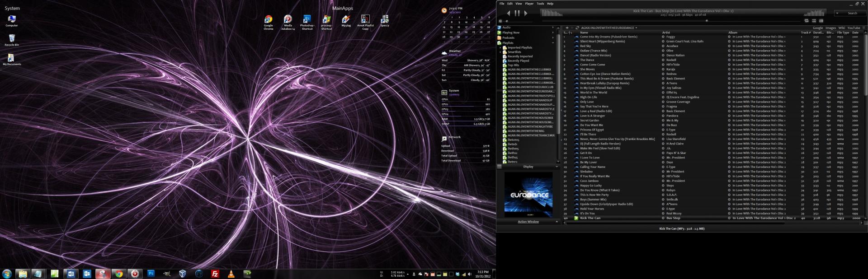This screenshot has height=279, width=868.
Task: Toggle shuffle mode in the player
Action: (x=814, y=21)
